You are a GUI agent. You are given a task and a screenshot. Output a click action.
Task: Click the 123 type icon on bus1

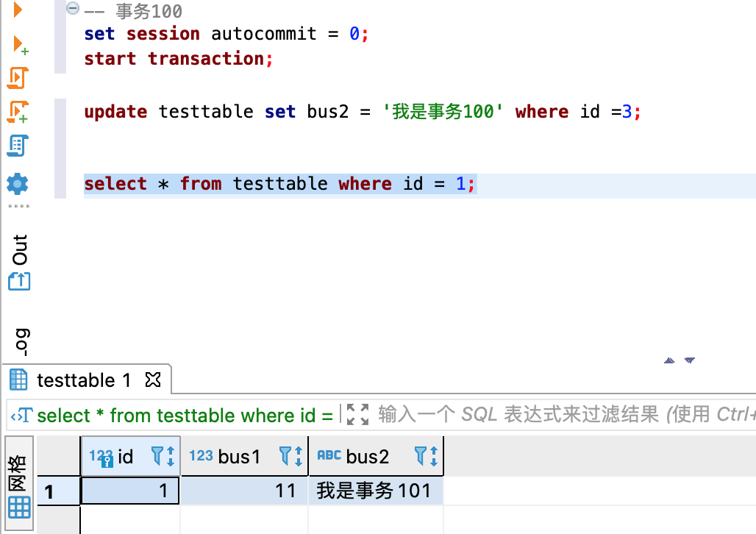tap(201, 455)
